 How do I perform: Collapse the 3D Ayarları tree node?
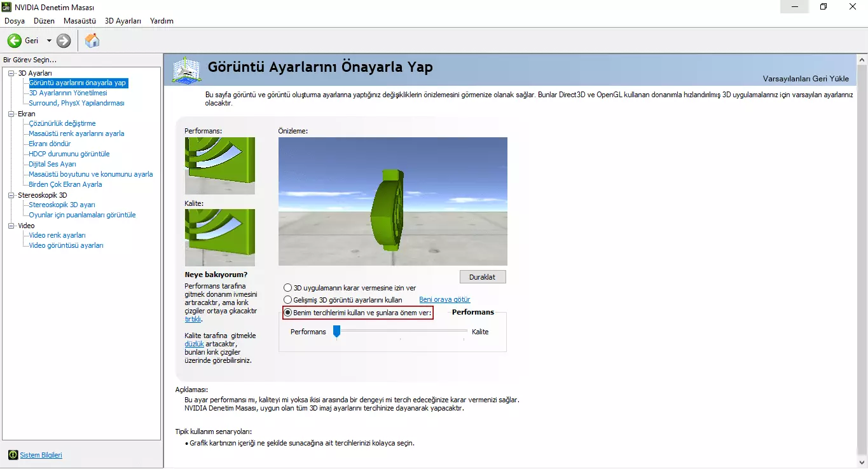11,73
